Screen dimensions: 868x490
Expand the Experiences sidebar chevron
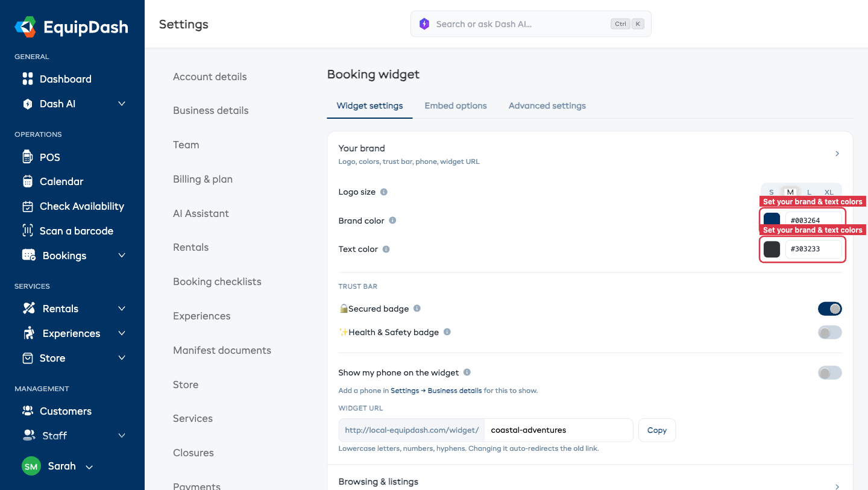pos(122,333)
